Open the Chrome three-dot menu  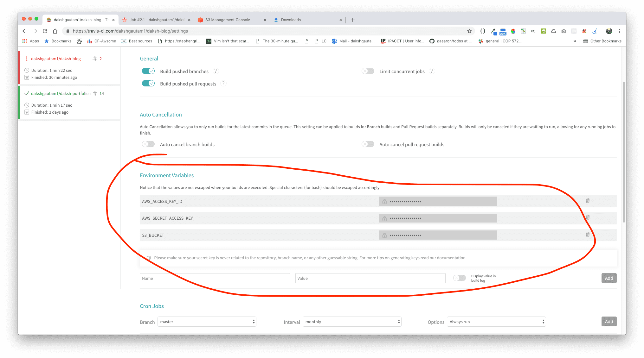point(619,31)
